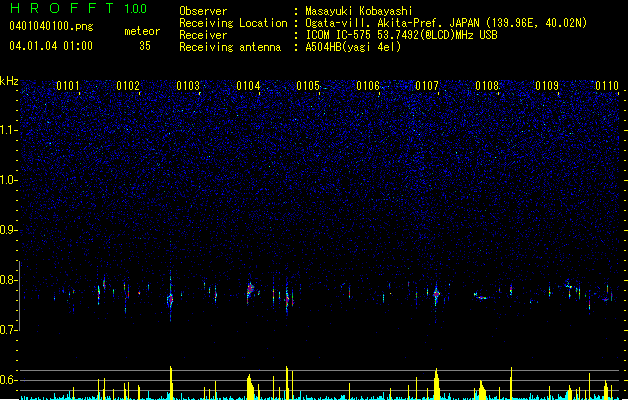Click observer name Masayuki Kobayashi
This screenshot has width=629, height=400.
tap(359, 11)
